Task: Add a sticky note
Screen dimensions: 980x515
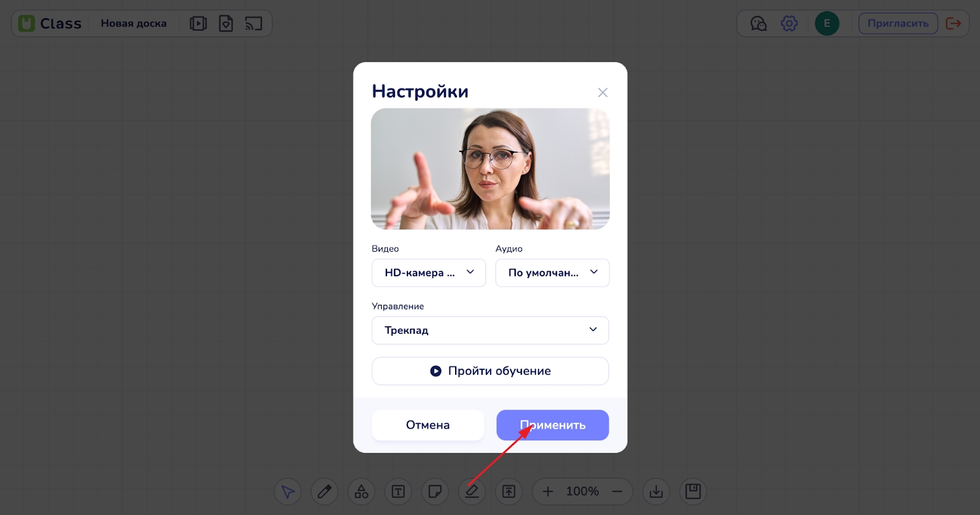Action: [435, 492]
